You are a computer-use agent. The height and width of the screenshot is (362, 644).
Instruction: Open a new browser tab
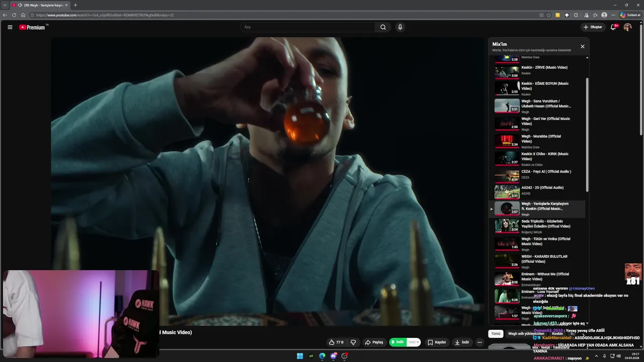(x=75, y=5)
